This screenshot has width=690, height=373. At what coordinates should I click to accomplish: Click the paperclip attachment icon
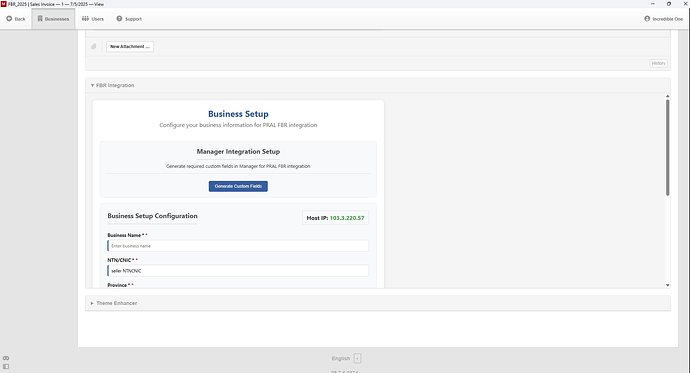click(94, 46)
